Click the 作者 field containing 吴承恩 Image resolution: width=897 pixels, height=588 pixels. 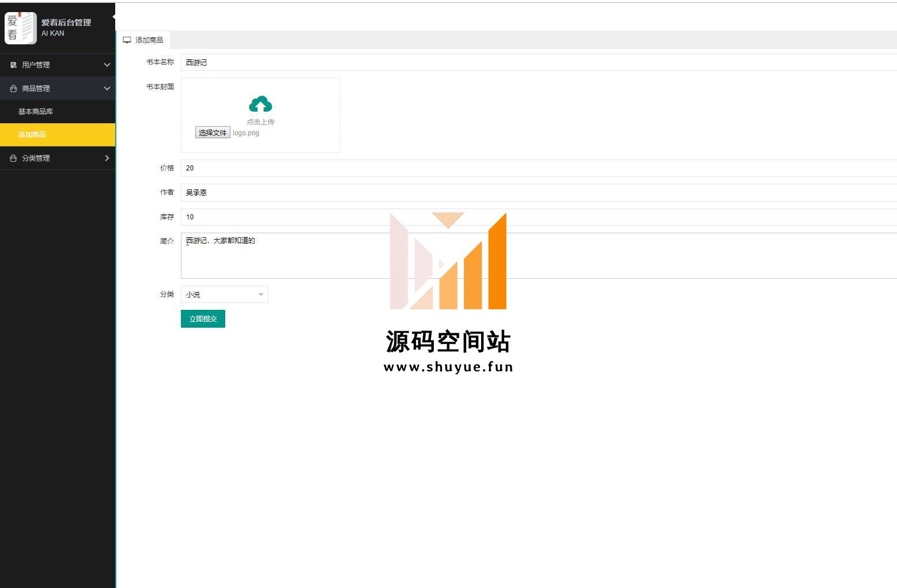coord(539,192)
